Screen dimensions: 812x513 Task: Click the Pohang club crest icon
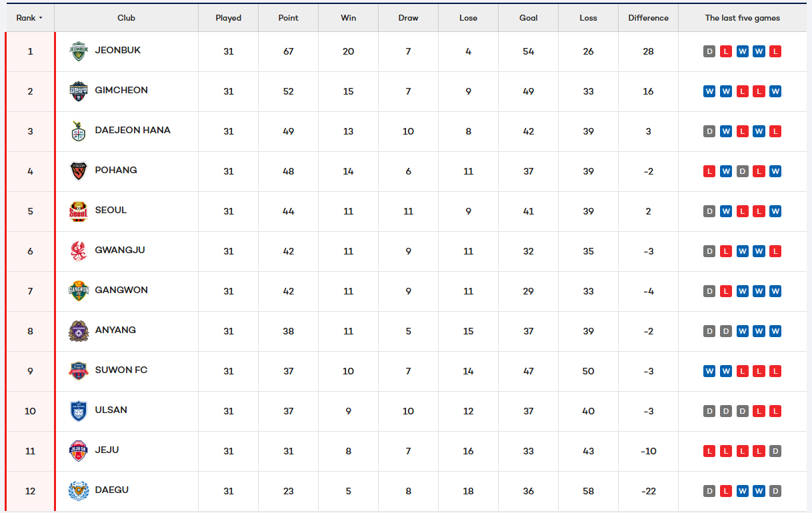[x=79, y=171]
